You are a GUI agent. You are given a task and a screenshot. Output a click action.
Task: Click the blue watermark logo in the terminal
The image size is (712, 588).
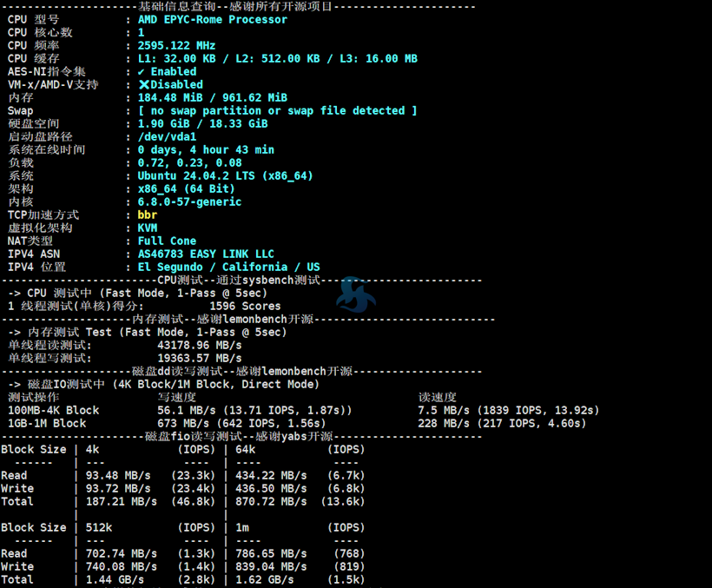coord(356,295)
